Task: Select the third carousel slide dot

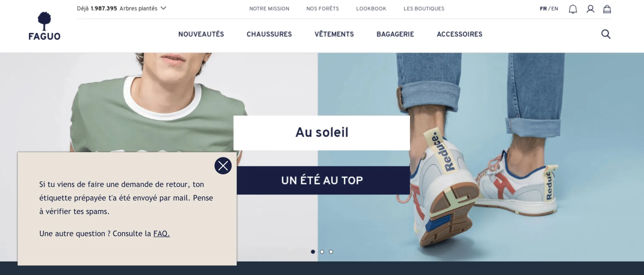Action: tap(331, 252)
